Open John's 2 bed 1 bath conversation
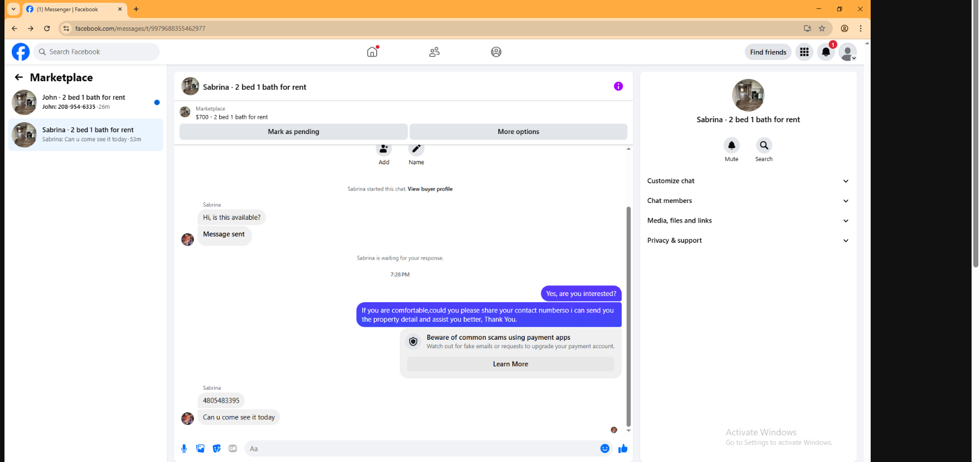The width and height of the screenshot is (980, 462). click(86, 102)
